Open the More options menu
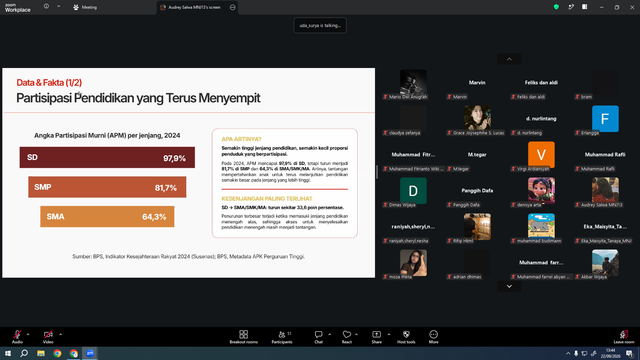640x360 pixels. click(x=433, y=337)
